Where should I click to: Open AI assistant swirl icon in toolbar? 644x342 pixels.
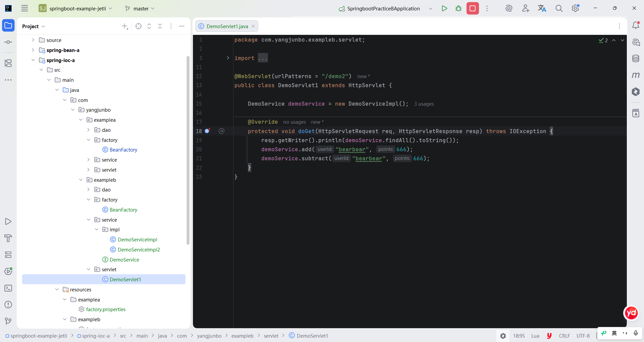pos(509,8)
